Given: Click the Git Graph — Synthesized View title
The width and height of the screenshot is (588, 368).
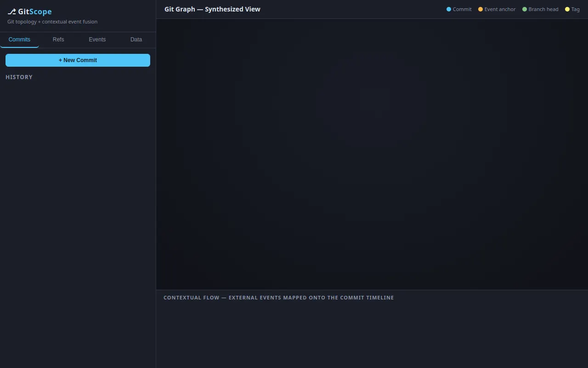Looking at the screenshot, I should [x=212, y=9].
